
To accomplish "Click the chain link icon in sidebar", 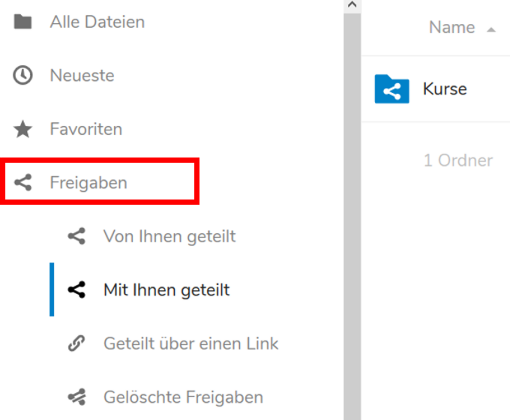I will (76, 343).
